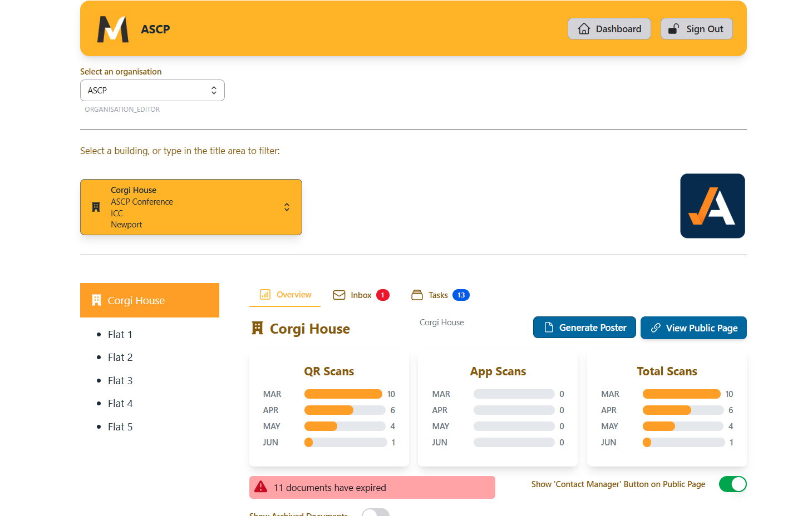
Task: Open Flat 4 in the sidebar
Action: click(x=120, y=403)
